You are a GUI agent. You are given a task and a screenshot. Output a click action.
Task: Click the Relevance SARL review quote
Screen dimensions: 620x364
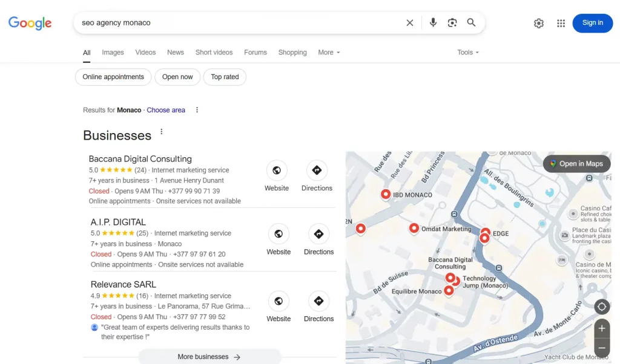coord(175,332)
